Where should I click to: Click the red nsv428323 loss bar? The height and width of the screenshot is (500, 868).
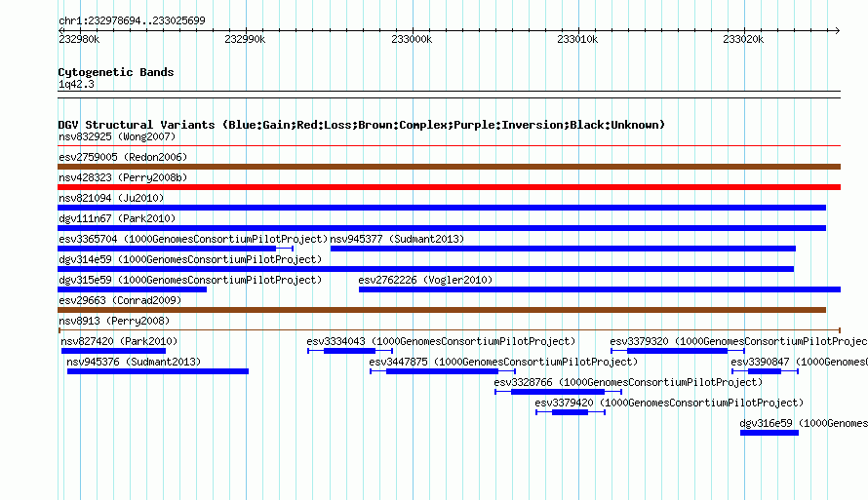pyautogui.click(x=449, y=187)
